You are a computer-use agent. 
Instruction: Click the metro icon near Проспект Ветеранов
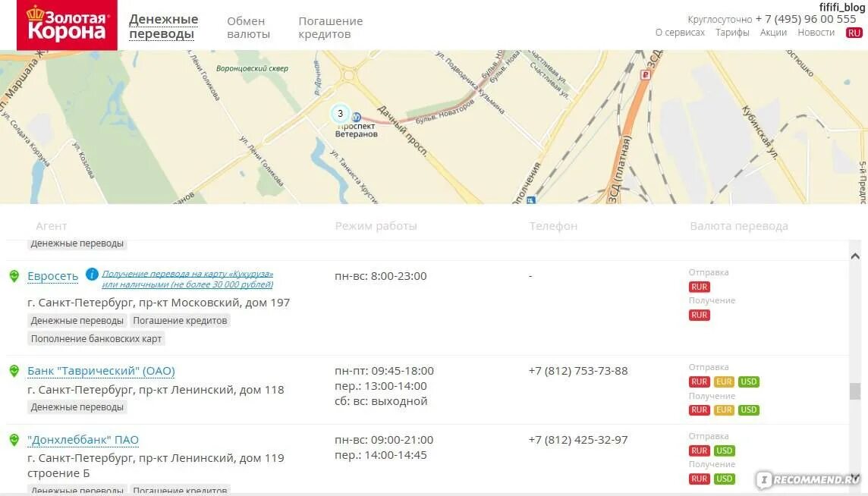[x=357, y=118]
